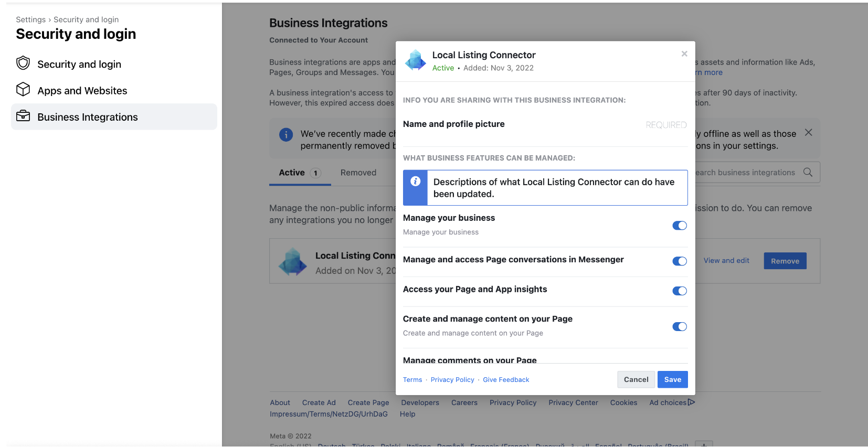The image size is (868, 447).
Task: Click the Cookies footer link
Action: [624, 403]
